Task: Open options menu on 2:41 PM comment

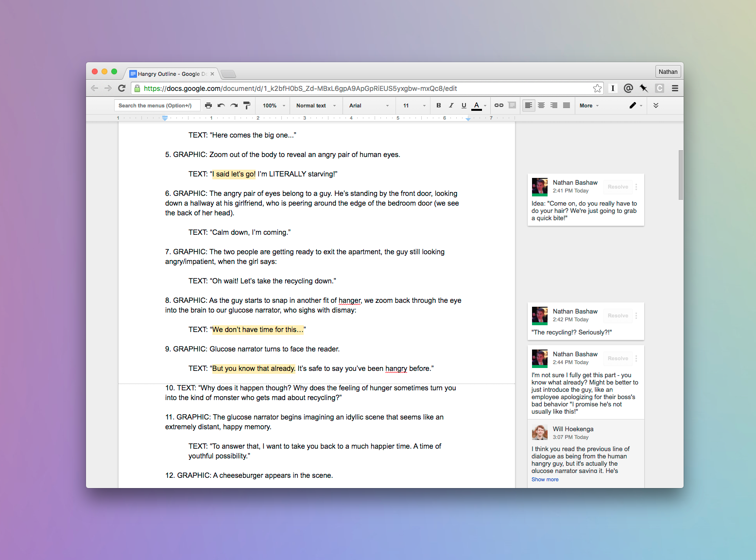Action: (x=636, y=187)
